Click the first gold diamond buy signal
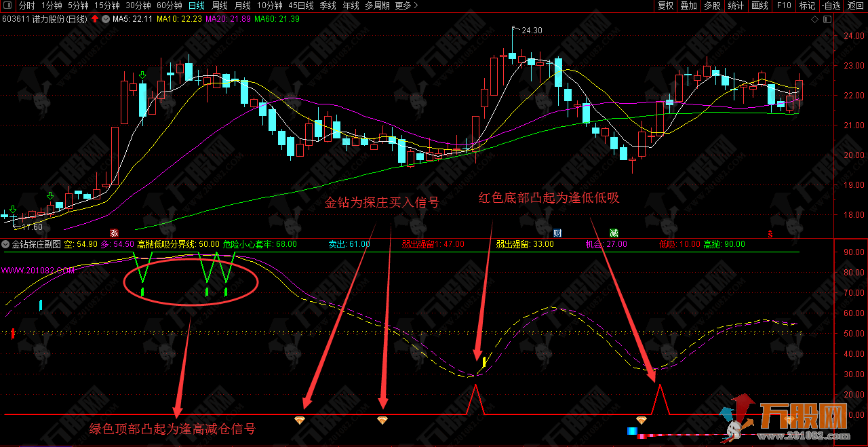 click(300, 421)
